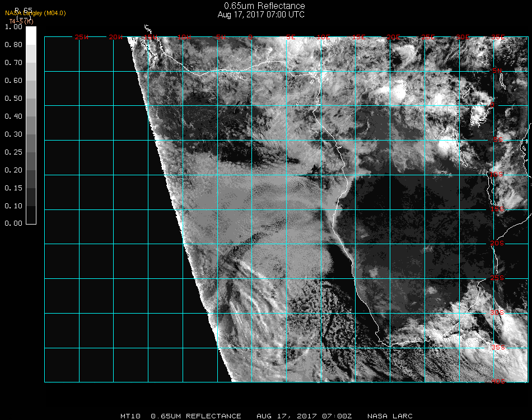
Task: Click the 0.25 colorbar scale value
Action: click(x=13, y=152)
